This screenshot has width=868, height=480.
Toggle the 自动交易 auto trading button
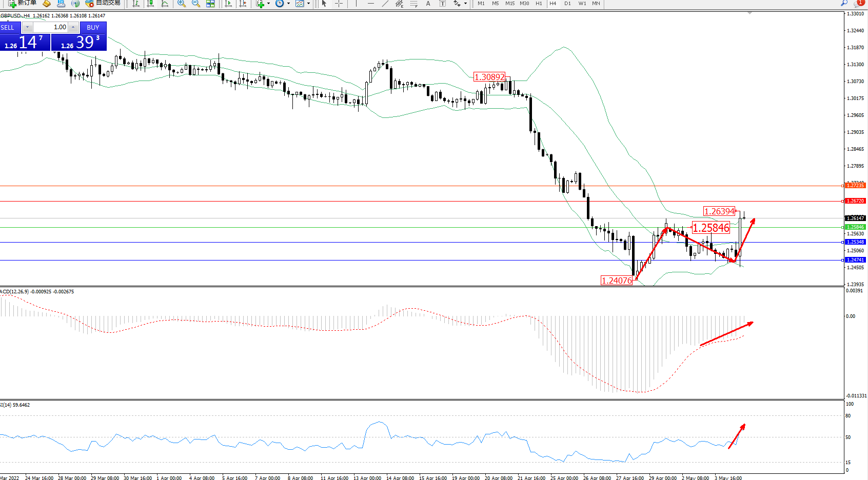(x=103, y=3)
